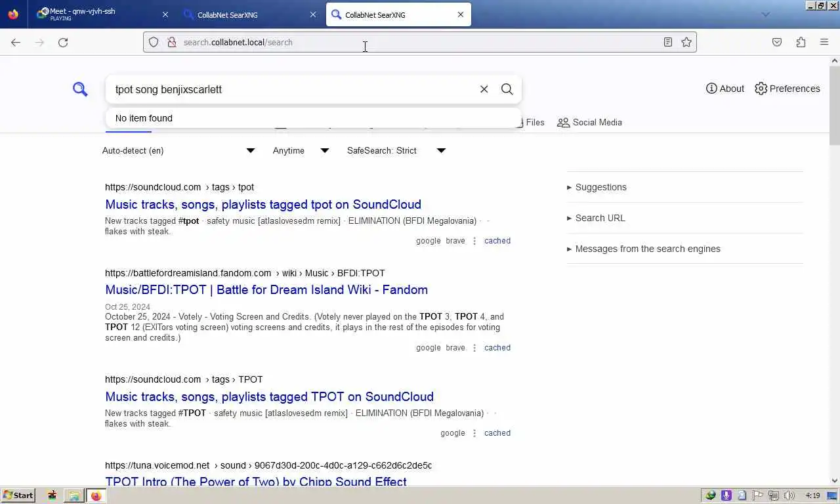Open Music tracks tagged tpot on SoundCloud result
This screenshot has width=840, height=504.
tap(263, 204)
